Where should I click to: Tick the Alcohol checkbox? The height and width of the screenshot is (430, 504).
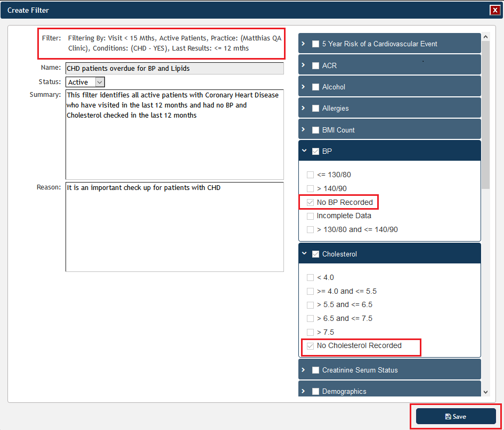315,87
